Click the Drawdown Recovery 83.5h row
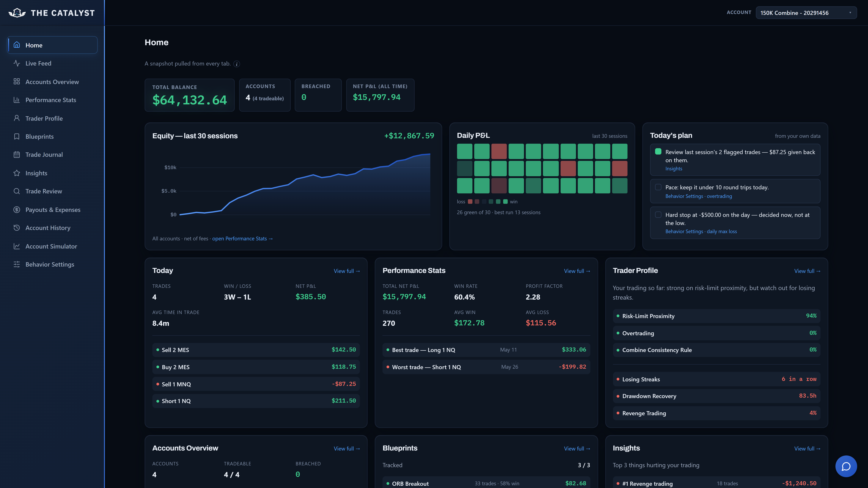Image resolution: width=868 pixels, height=488 pixels. (716, 396)
